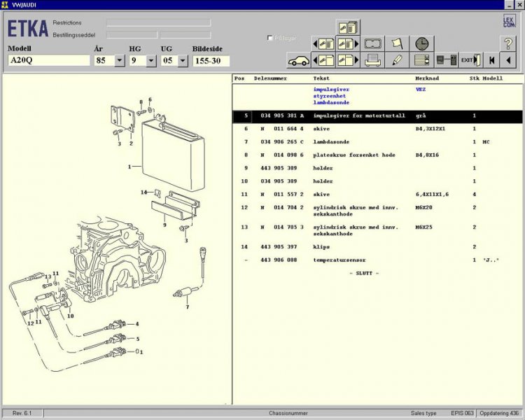This screenshot has width=525, height=420.
Task: Click the Modell input field A20Q
Action: pyautogui.click(x=48, y=61)
